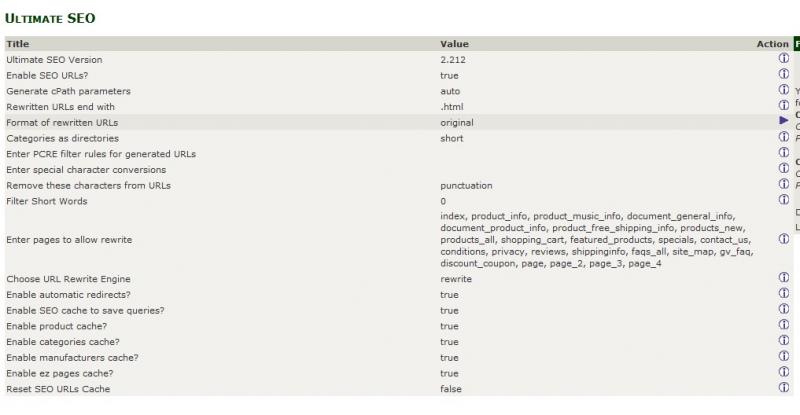The width and height of the screenshot is (800, 415).
Task: Click the Enable SEO cache to save queries row
Action: [x=399, y=310]
